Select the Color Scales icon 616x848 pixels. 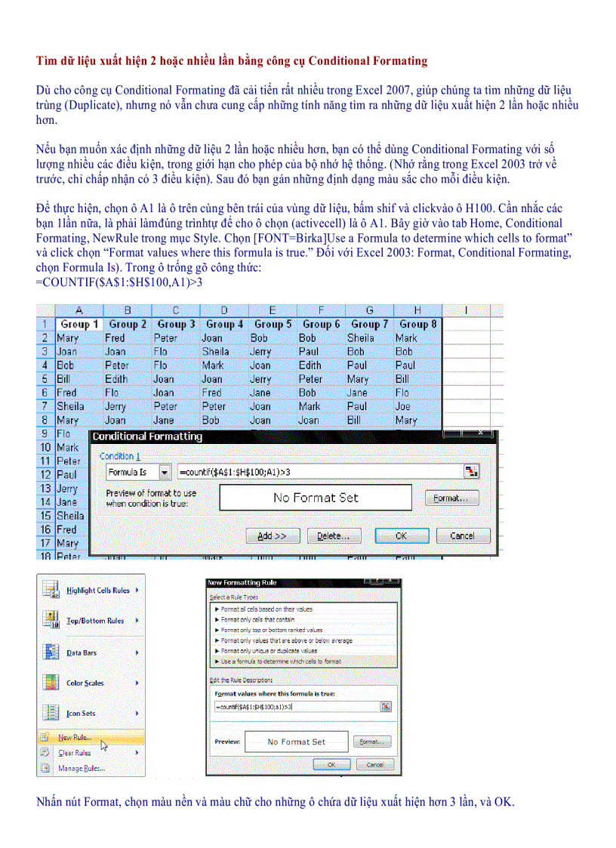(51, 683)
